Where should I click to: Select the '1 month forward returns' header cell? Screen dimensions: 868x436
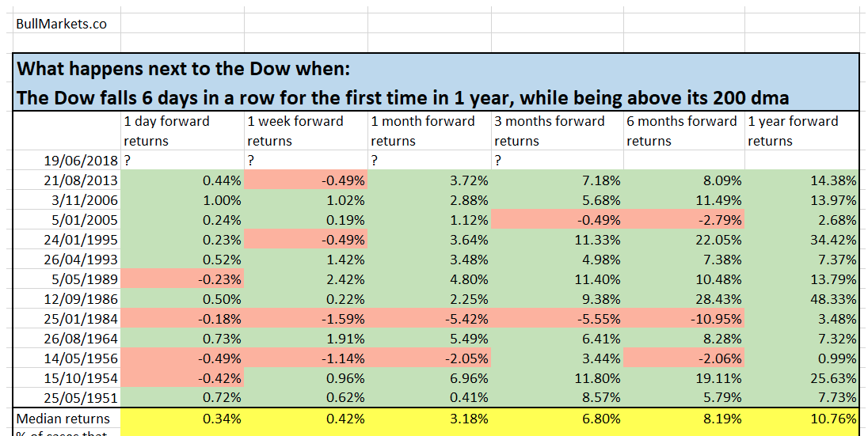point(424,131)
